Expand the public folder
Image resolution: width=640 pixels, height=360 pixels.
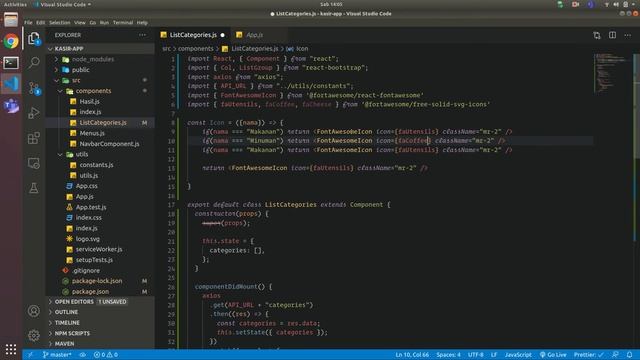(x=56, y=70)
